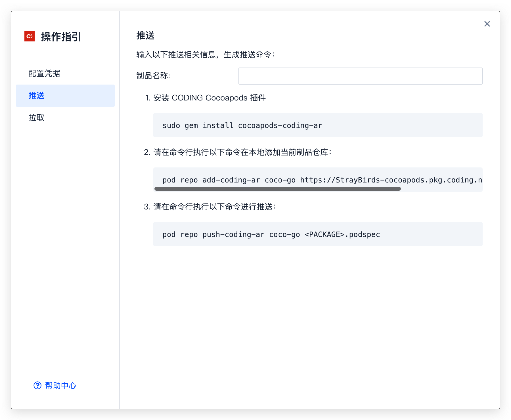Click the sudo gem install command text
The width and height of the screenshot is (511, 420).
click(242, 125)
